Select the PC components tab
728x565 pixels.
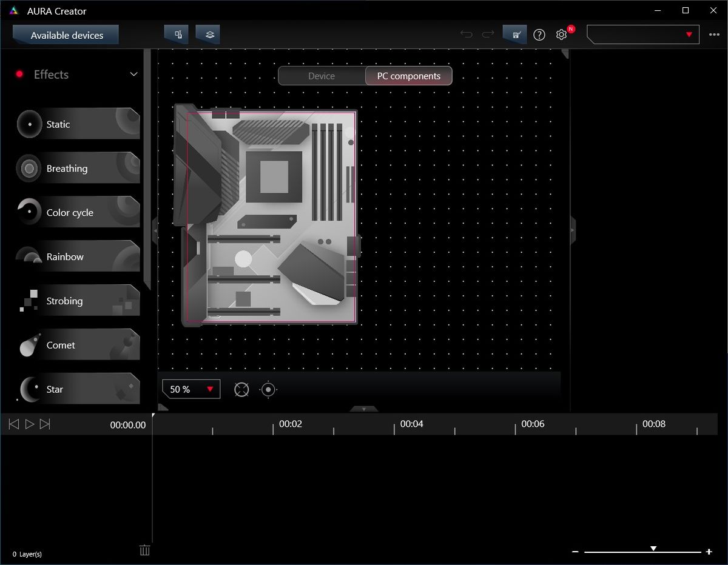click(x=409, y=76)
